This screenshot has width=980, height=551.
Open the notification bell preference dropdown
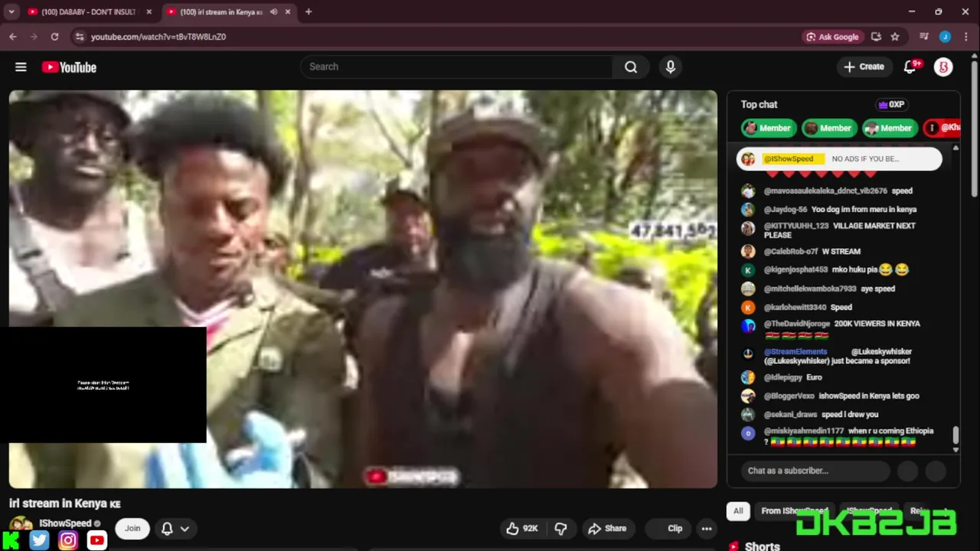pos(175,528)
